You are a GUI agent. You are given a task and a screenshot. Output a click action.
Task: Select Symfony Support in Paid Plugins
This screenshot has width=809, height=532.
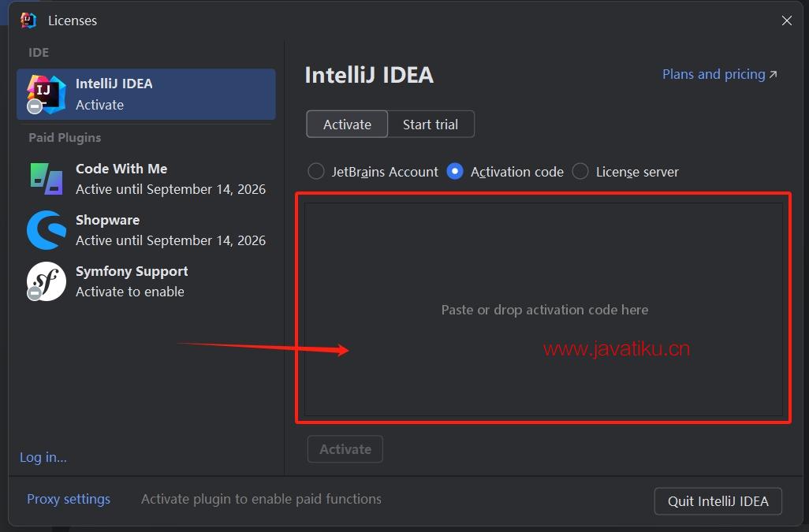click(x=146, y=281)
